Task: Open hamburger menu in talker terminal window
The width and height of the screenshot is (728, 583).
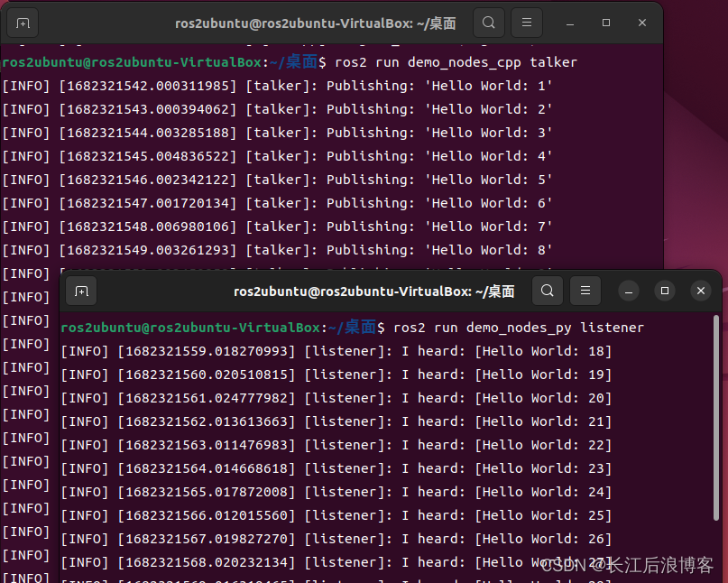Action: (527, 23)
